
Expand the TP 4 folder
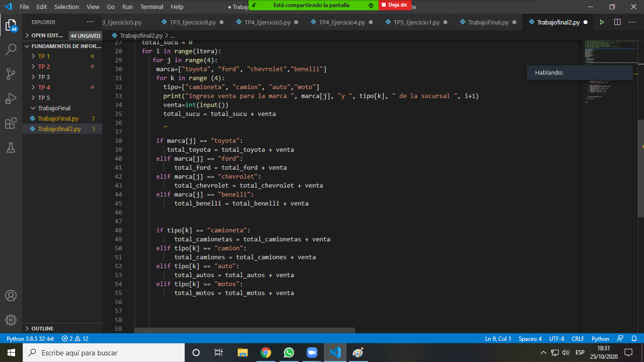click(x=62, y=87)
